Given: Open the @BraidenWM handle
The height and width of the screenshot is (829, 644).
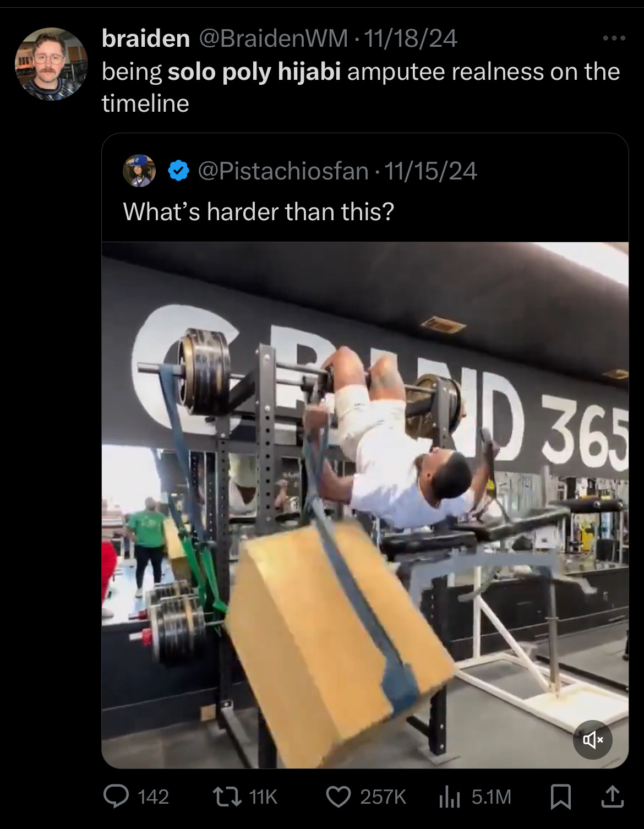Looking at the screenshot, I should (x=273, y=38).
